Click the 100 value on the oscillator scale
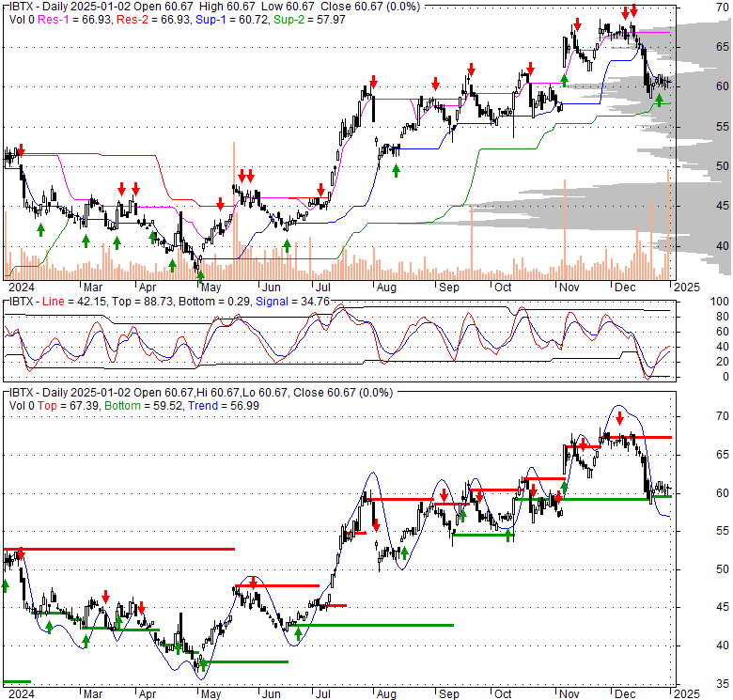Screen dimensions: 733x700 tap(719, 302)
